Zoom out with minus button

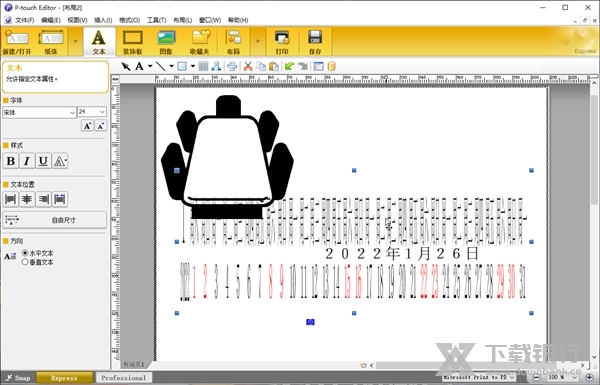536,378
